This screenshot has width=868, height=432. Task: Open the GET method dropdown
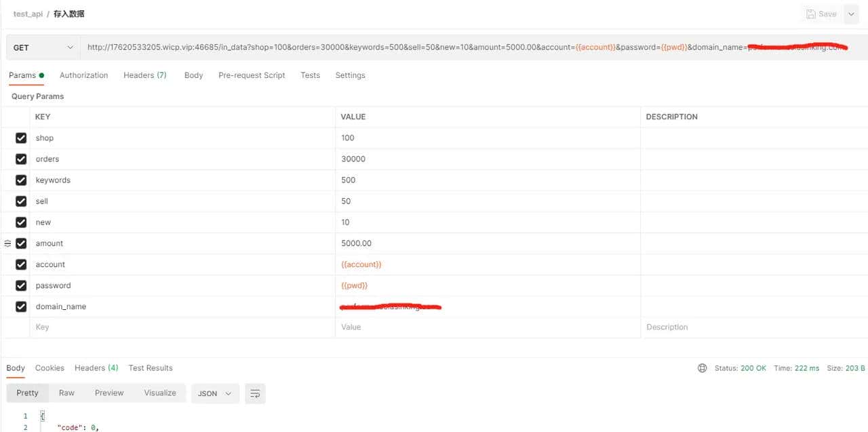point(42,47)
